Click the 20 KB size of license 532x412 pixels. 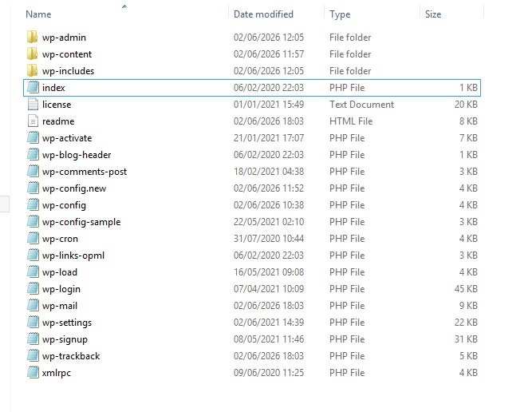466,105
